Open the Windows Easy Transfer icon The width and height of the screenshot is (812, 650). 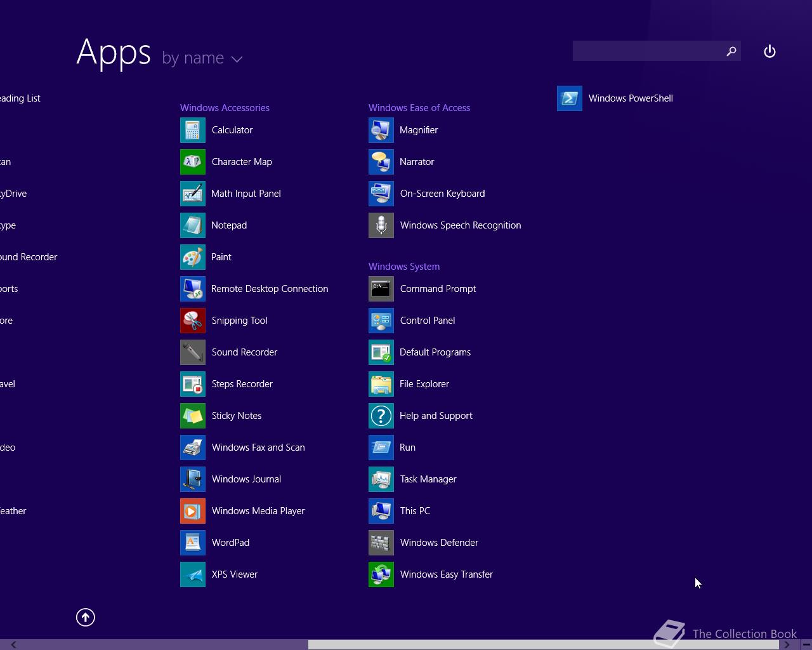[381, 574]
